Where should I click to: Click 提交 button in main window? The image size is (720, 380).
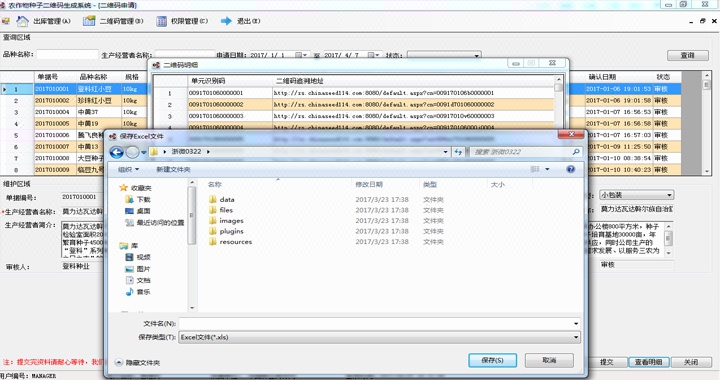pyautogui.click(x=607, y=362)
